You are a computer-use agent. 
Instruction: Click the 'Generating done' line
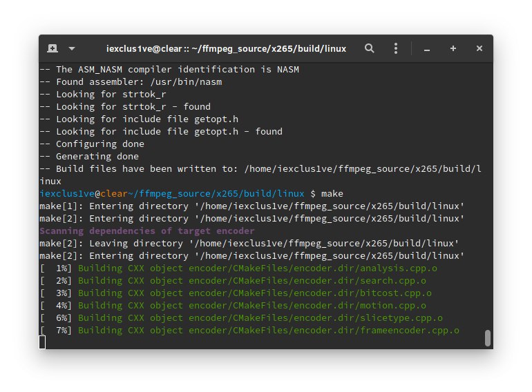89,157
